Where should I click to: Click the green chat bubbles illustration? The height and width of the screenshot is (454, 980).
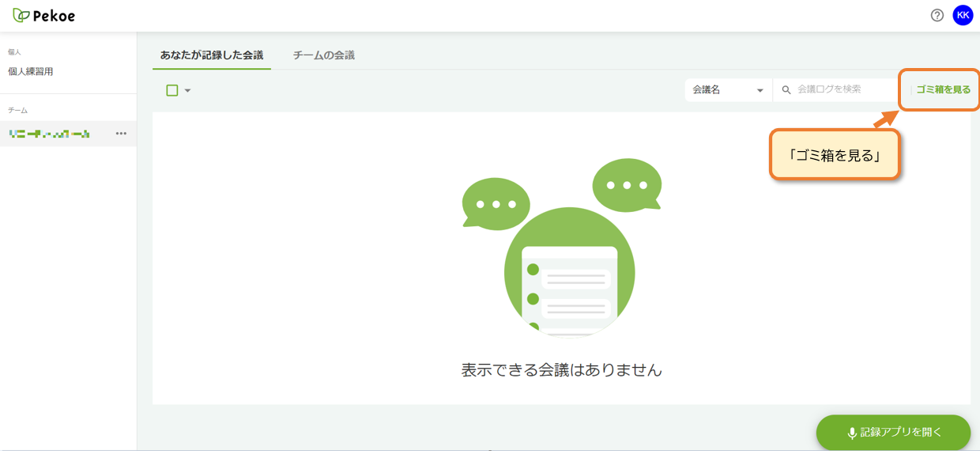click(562, 248)
